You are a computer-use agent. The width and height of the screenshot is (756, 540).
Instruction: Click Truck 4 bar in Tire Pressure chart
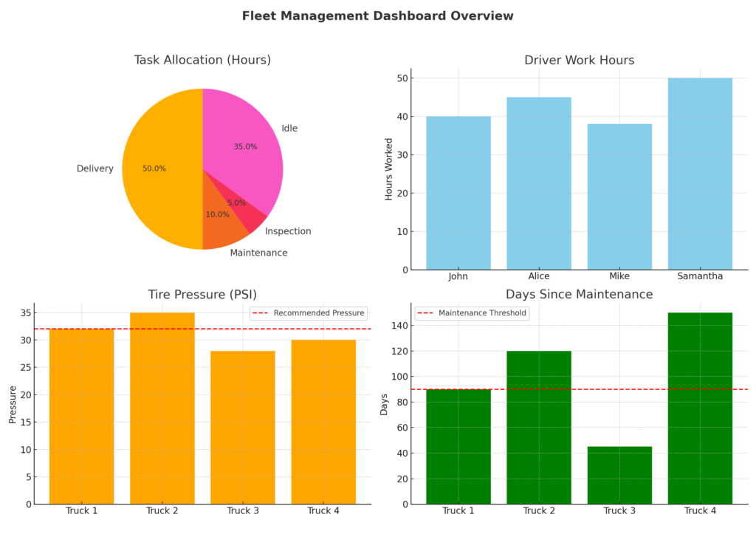tap(323, 422)
